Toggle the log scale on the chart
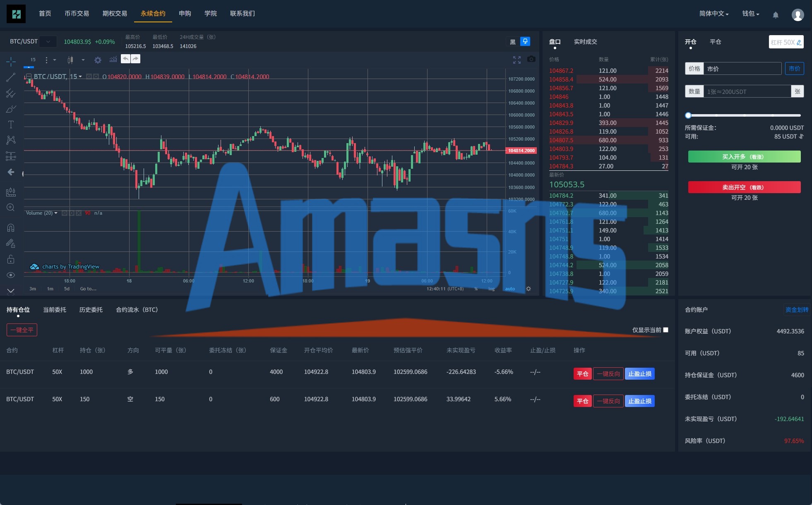Screen dimensions: 812x505 pyautogui.click(x=491, y=289)
